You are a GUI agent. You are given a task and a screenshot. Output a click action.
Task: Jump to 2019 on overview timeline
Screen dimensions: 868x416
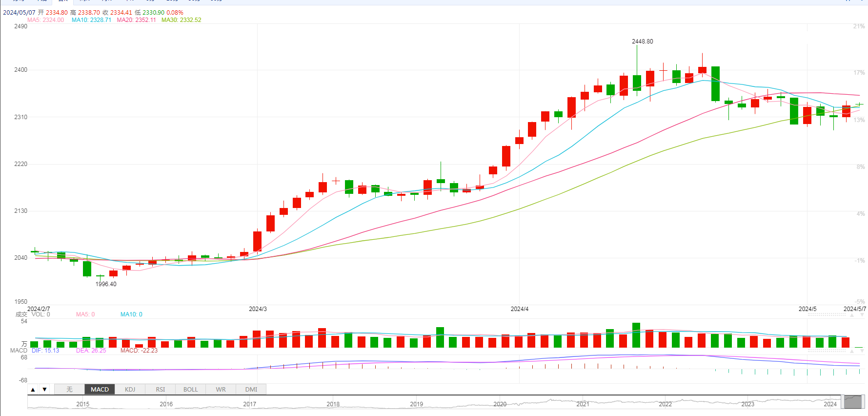(x=417, y=404)
